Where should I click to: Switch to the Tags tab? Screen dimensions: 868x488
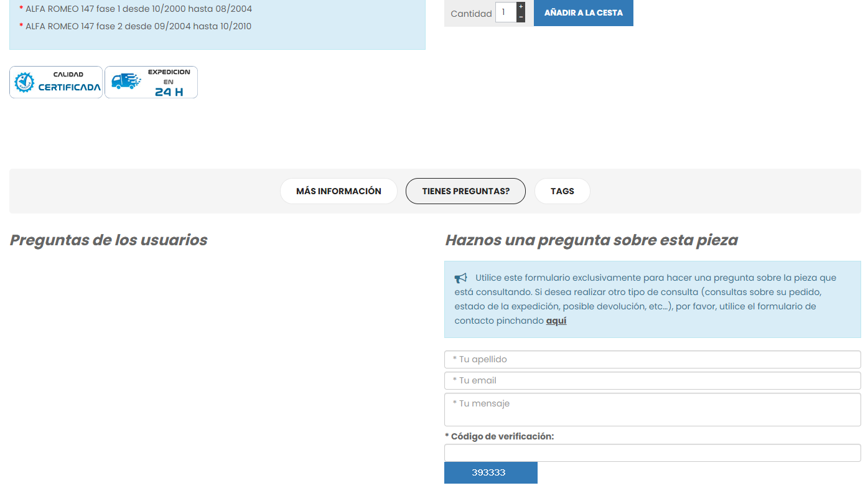[x=562, y=191]
